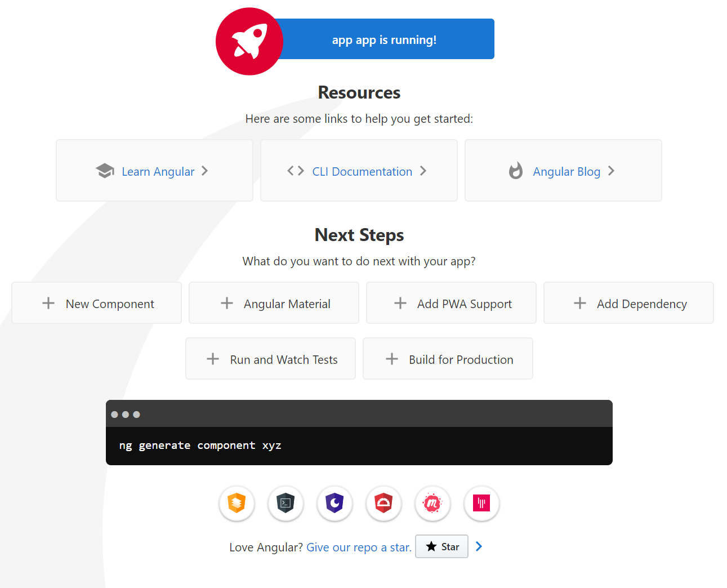Click 'Here are some links to help you get started:'
The image size is (727, 588).
click(x=359, y=119)
